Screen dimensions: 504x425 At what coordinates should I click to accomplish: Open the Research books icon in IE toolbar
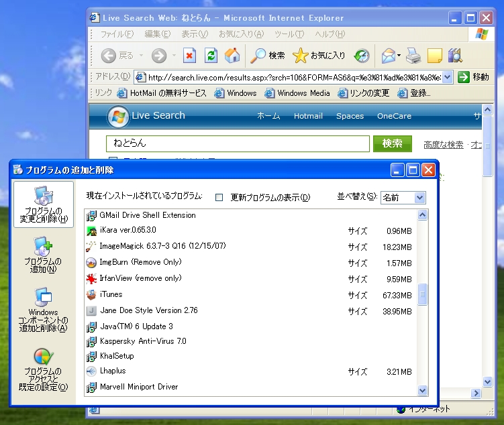(x=455, y=55)
